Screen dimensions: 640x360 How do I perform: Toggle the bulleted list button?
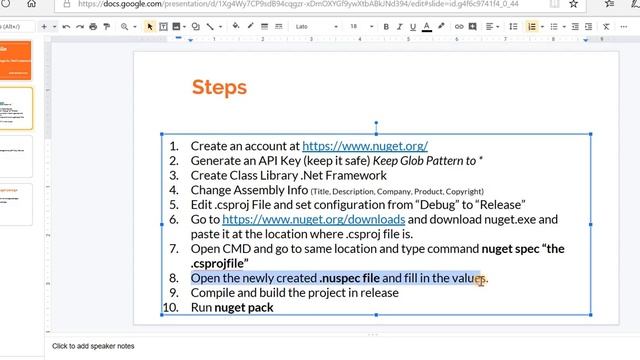tap(554, 27)
